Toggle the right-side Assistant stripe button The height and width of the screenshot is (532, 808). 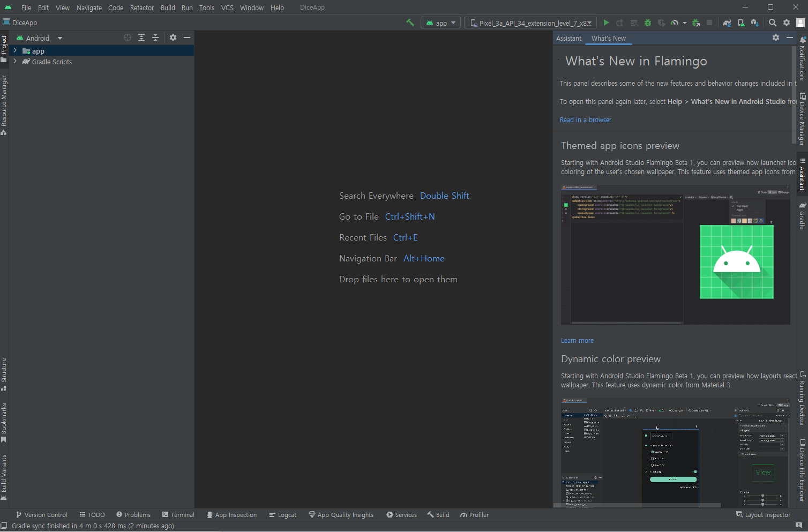tap(802, 175)
